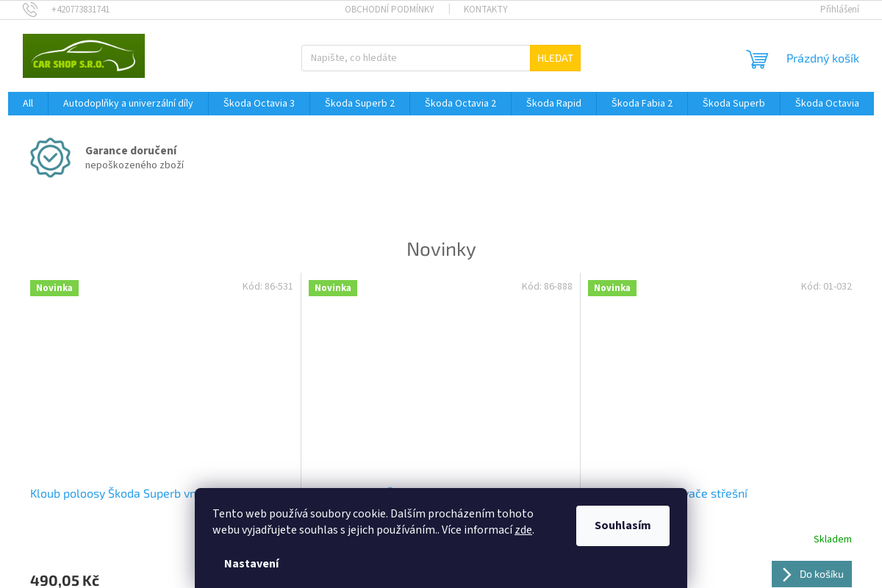Open Obchodní podmínky page

(389, 10)
